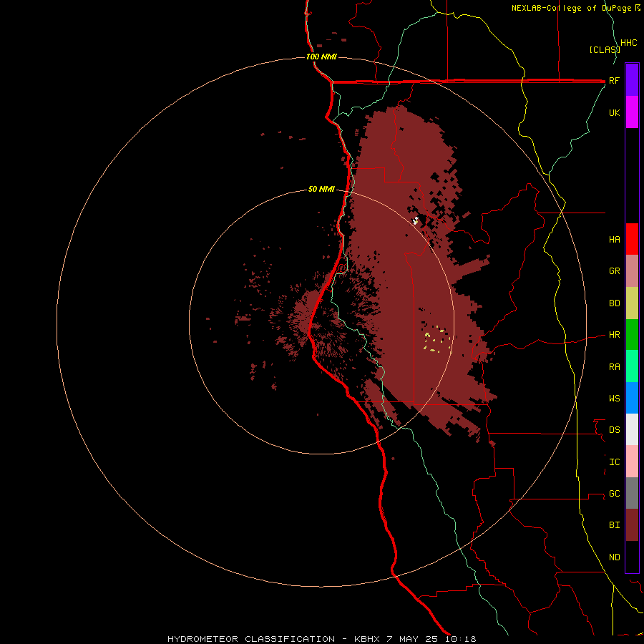
Task: Click the "50 NMI" range ring label
Action: point(321,189)
